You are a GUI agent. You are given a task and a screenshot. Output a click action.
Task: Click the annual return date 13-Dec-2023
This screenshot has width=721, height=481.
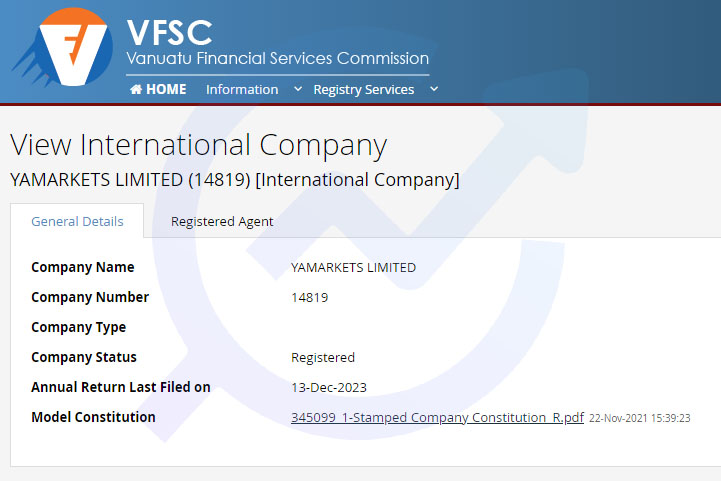tap(329, 388)
